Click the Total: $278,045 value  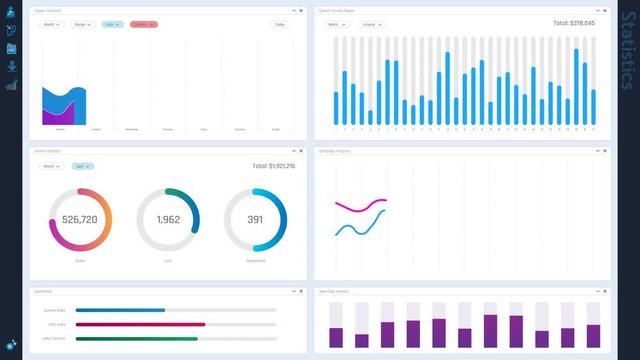pos(574,23)
